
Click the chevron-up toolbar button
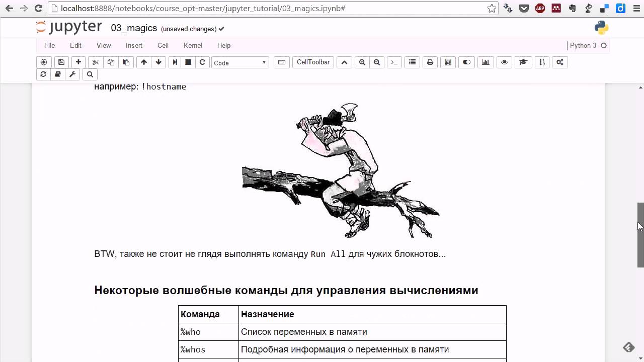[344, 62]
